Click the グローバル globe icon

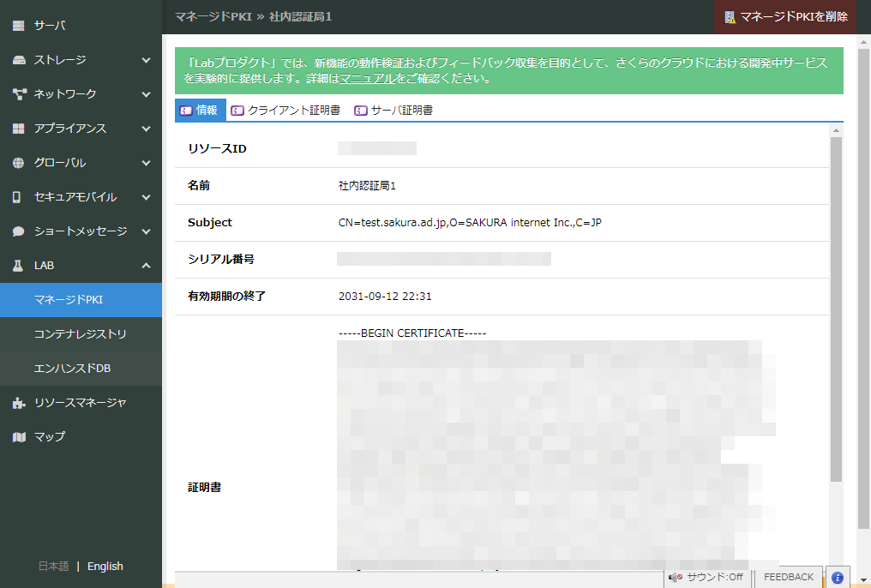pos(18,163)
